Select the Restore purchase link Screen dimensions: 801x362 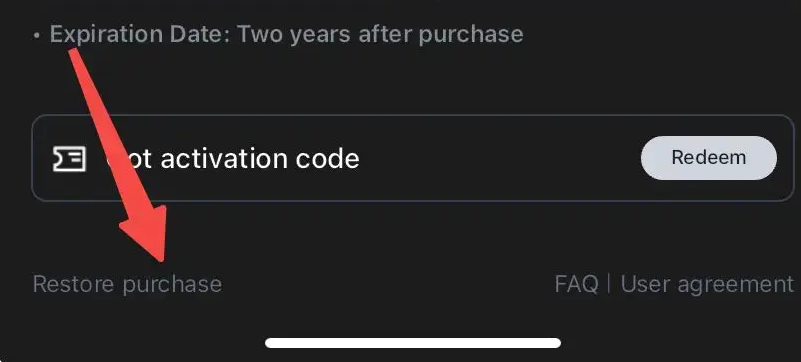(127, 284)
